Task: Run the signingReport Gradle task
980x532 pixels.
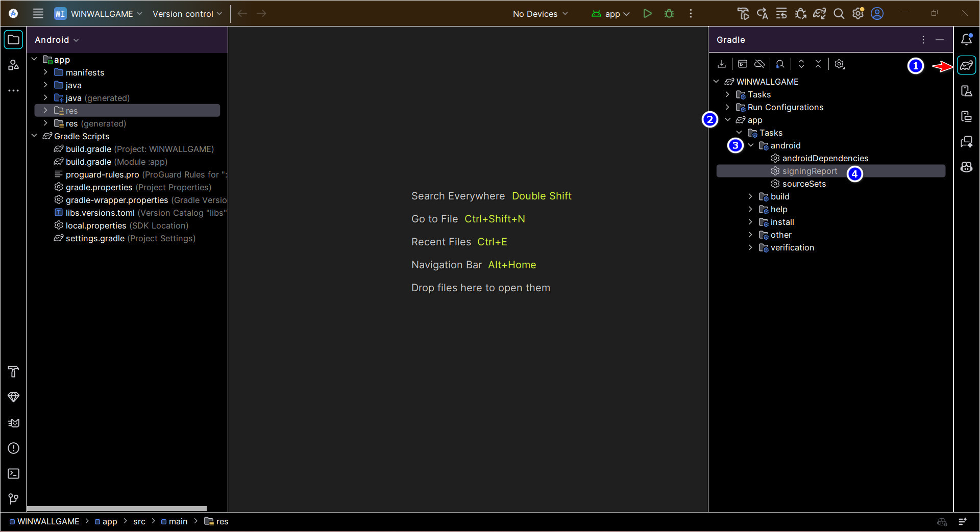Action: click(x=810, y=171)
